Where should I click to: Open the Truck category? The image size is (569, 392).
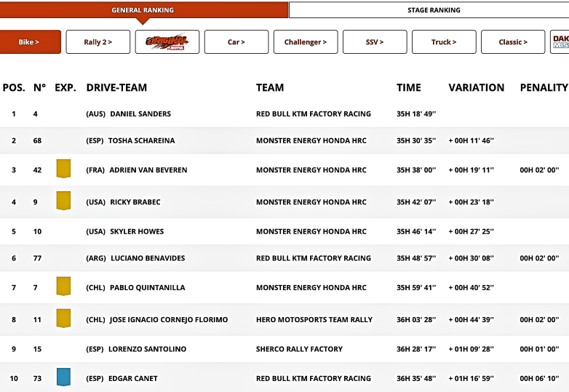point(444,42)
